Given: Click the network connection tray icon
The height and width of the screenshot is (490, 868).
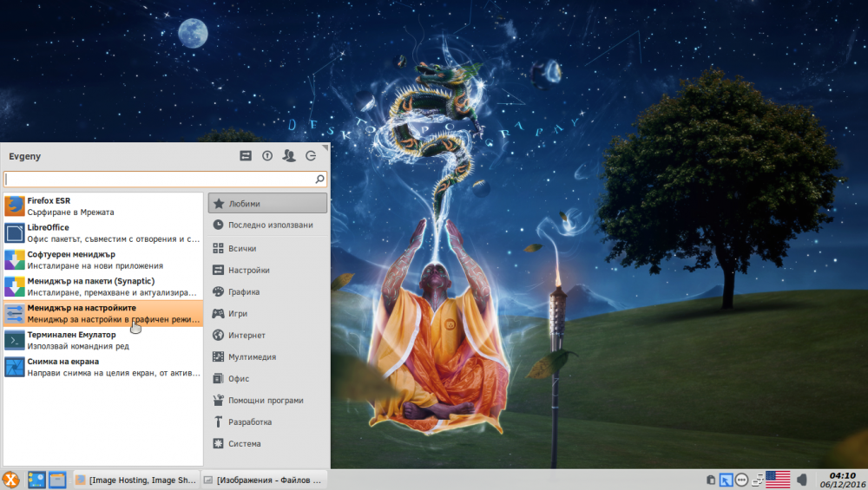Looking at the screenshot, I should pyautogui.click(x=757, y=480).
